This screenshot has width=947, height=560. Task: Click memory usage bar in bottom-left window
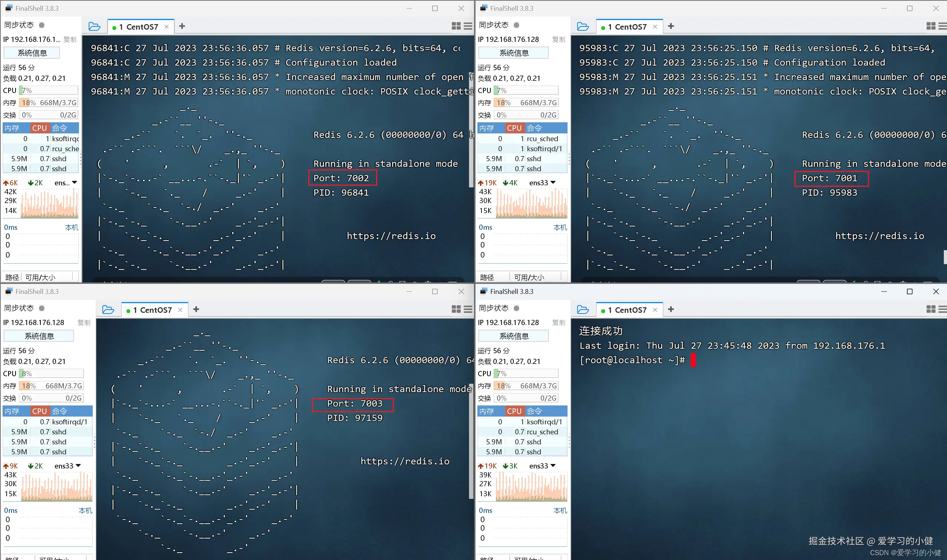tap(50, 386)
